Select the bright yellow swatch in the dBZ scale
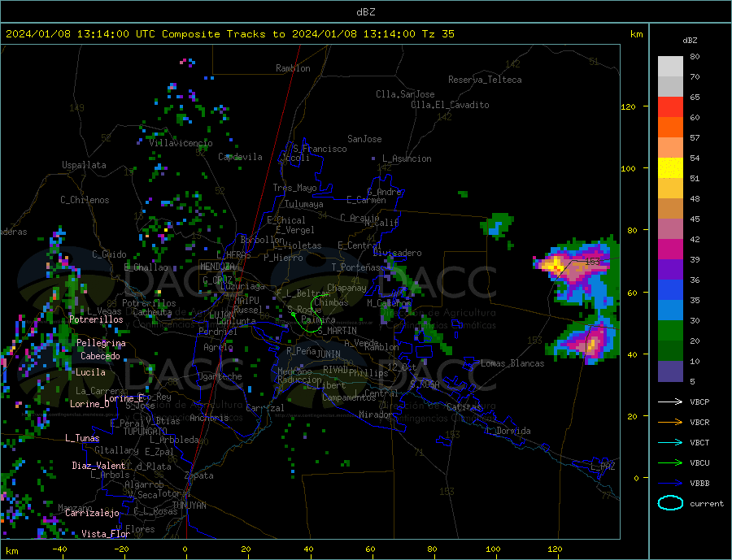732x560 pixels. click(670, 168)
